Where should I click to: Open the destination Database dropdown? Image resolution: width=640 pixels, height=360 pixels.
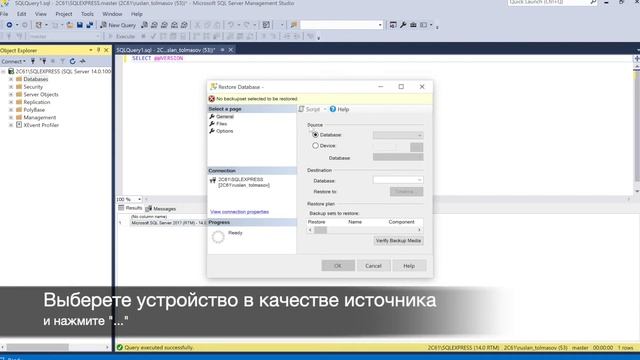pyautogui.click(x=398, y=180)
